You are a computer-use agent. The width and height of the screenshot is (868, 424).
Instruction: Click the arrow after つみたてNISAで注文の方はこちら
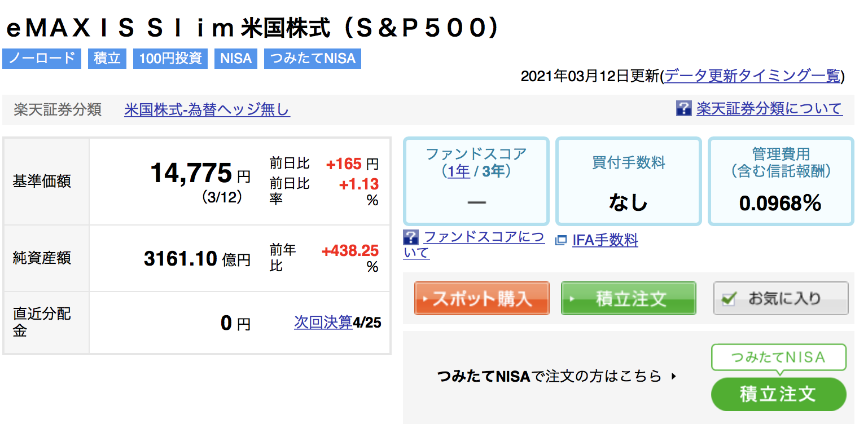click(x=673, y=376)
